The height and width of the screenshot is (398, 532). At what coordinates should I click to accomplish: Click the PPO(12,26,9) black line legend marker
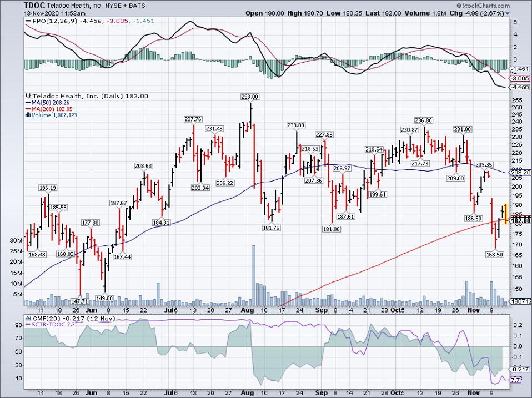click(x=28, y=21)
